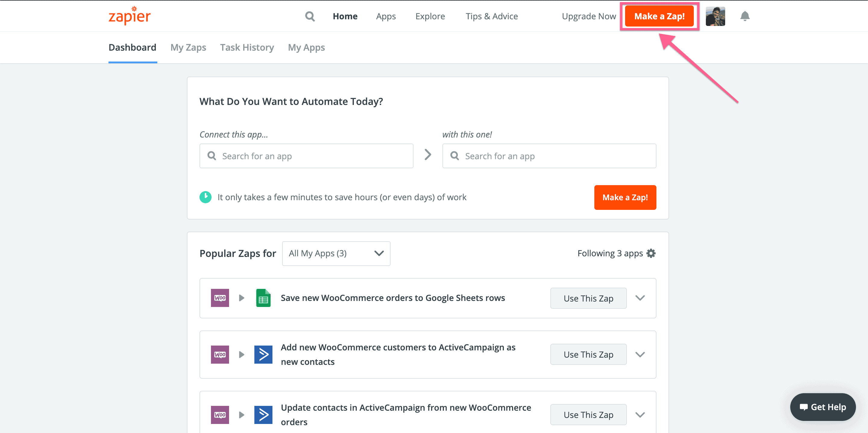The height and width of the screenshot is (433, 868).
Task: Expand the Update contacts in ActiveCampaign zap details
Action: coord(640,415)
